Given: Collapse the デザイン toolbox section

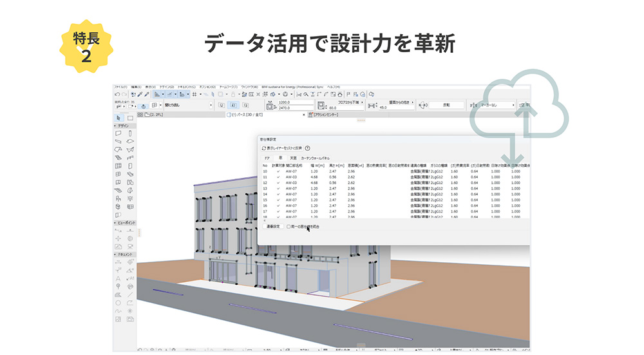Looking at the screenshot, I should (115, 126).
